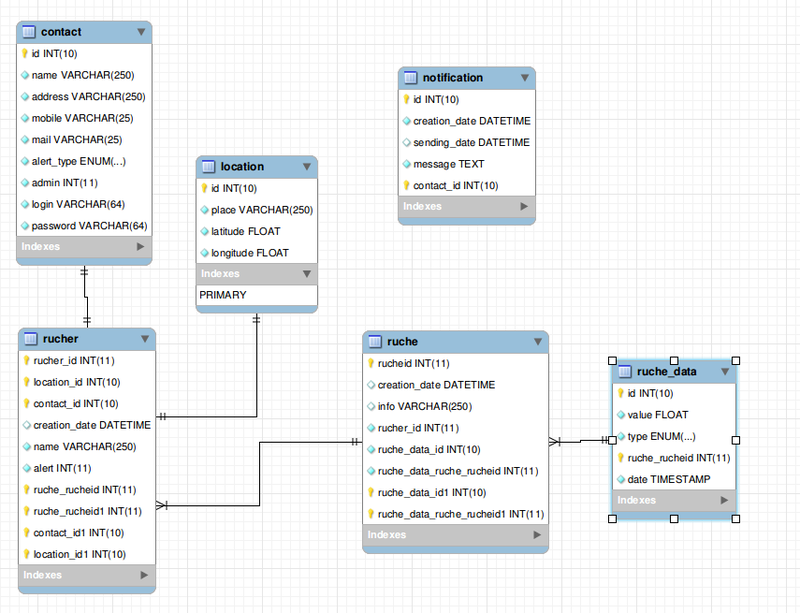
Task: Select PRIMARY index in location table
Action: [x=223, y=295]
